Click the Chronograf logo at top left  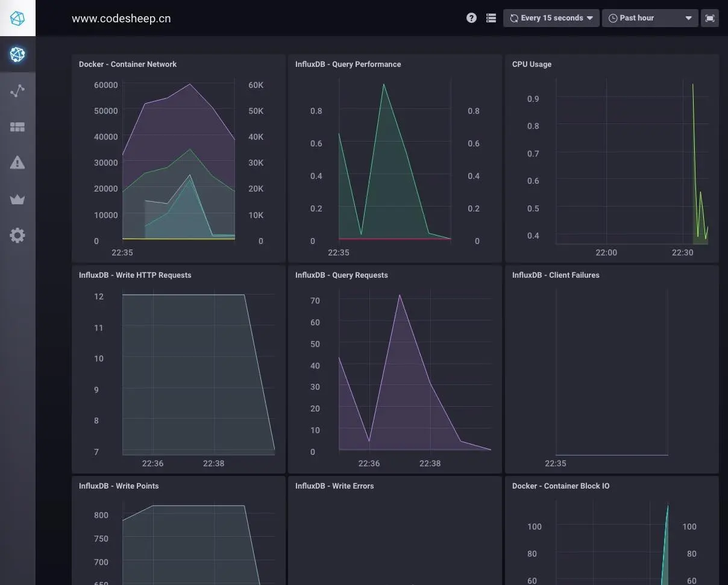point(17,18)
